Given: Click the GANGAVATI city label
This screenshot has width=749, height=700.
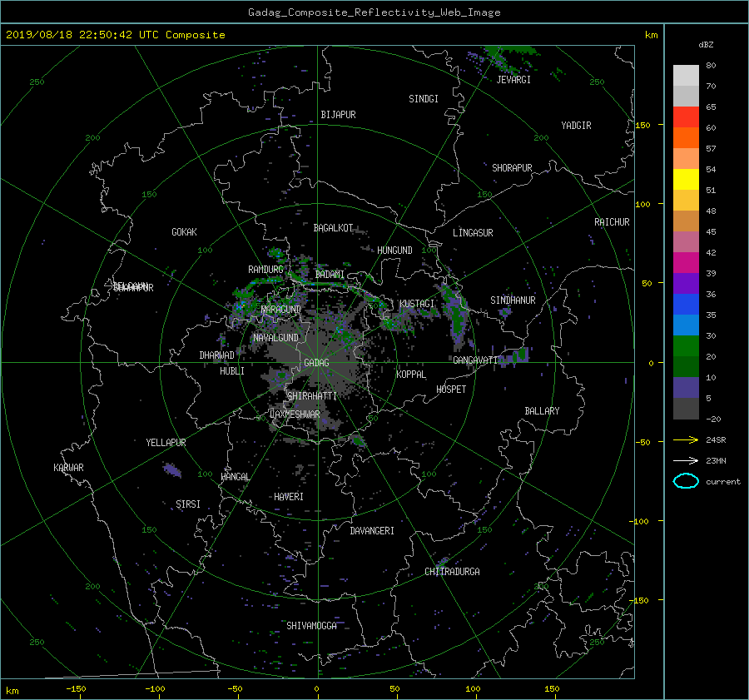Looking at the screenshot, I should tap(475, 360).
